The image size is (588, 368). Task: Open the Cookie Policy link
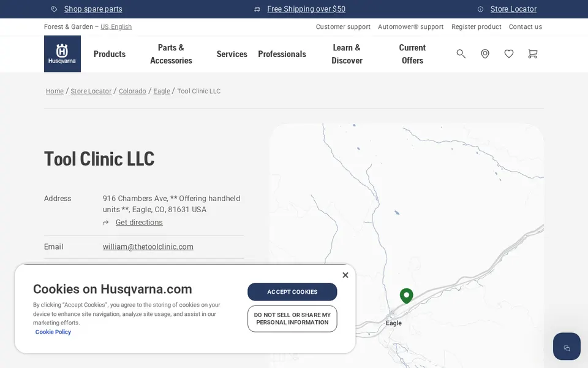click(53, 332)
